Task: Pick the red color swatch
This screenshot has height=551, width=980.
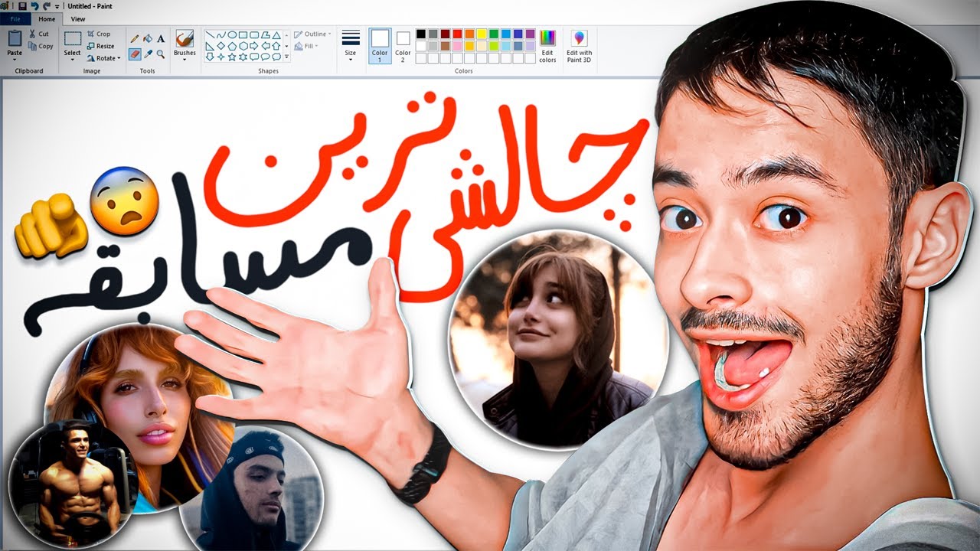Action: pyautogui.click(x=457, y=34)
